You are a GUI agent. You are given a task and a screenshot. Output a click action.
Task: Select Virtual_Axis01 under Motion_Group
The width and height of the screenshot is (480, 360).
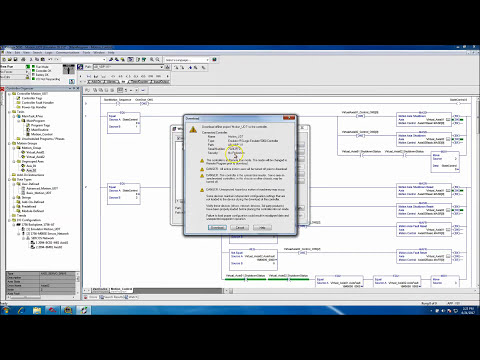click(35, 152)
